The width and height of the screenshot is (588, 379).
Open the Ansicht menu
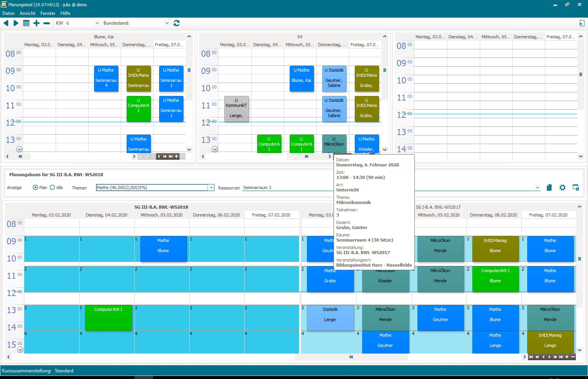[27, 13]
